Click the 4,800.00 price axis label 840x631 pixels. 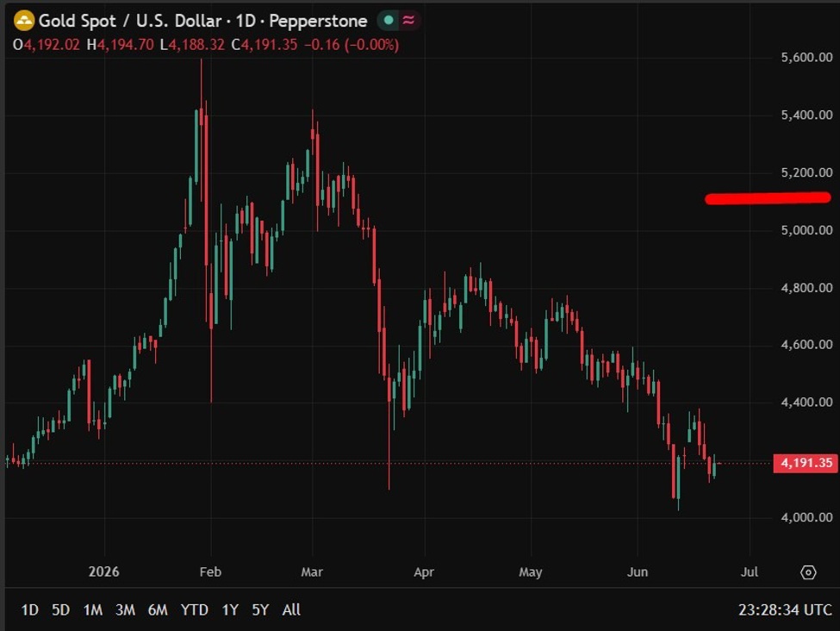click(x=806, y=288)
